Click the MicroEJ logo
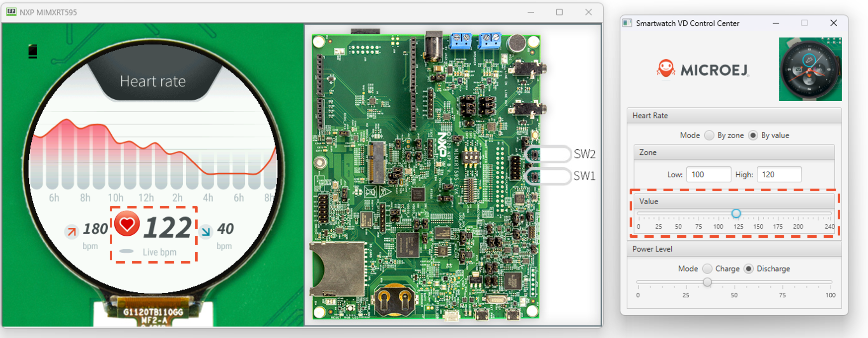 pos(702,69)
